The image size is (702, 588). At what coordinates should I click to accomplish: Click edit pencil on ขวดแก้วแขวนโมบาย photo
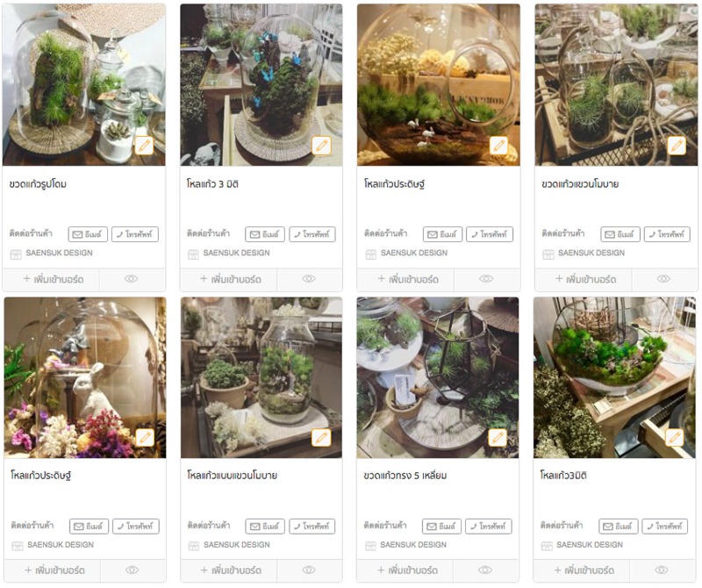coord(677,145)
